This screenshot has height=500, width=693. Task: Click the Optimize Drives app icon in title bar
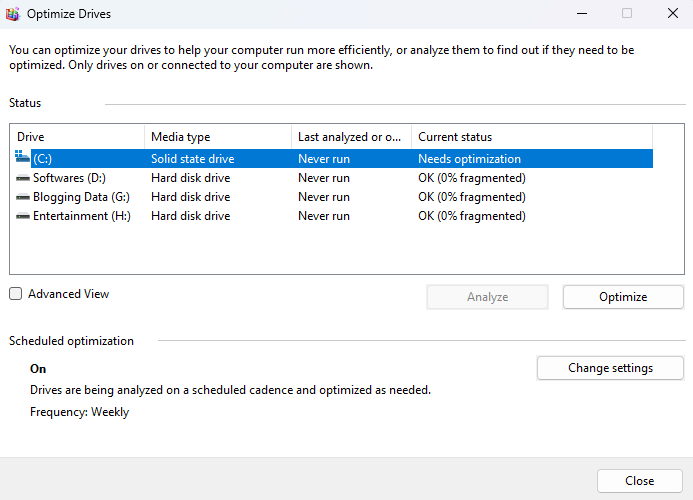[x=13, y=14]
